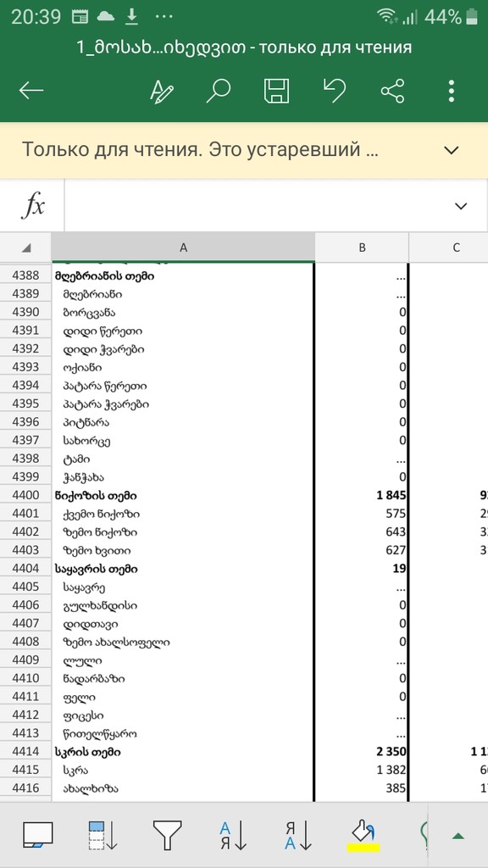The width and height of the screenshot is (488, 868).
Task: Undo the last action
Action: (x=334, y=90)
